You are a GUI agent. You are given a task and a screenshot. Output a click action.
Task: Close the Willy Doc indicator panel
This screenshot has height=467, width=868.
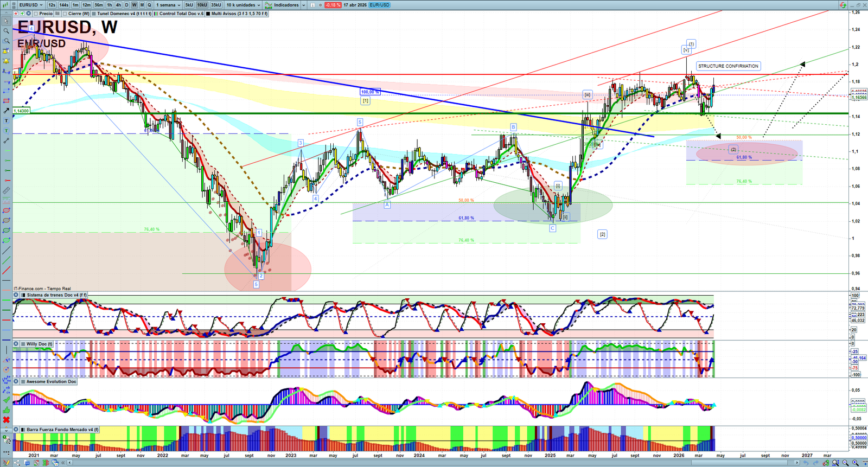16,344
